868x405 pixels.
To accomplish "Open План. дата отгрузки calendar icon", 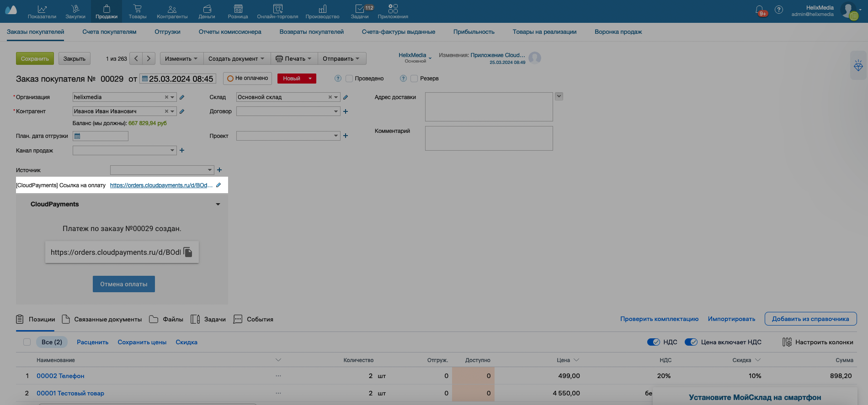I will pyautogui.click(x=77, y=136).
